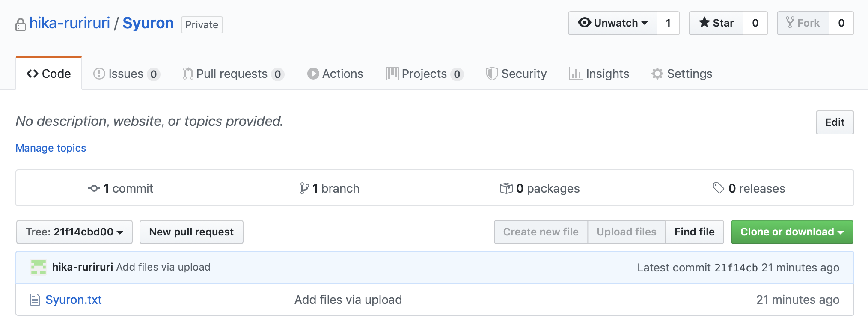Click the New pull request button
Image resolution: width=868 pixels, height=330 pixels.
(x=191, y=232)
